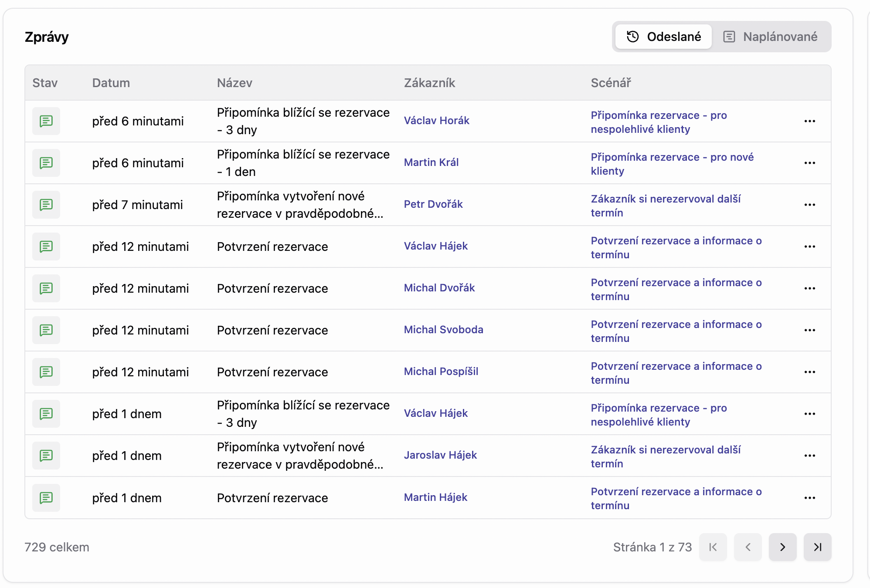Open three-dots menu for Petr Dvořák row
Viewport: 870px width, 588px height.
click(809, 205)
